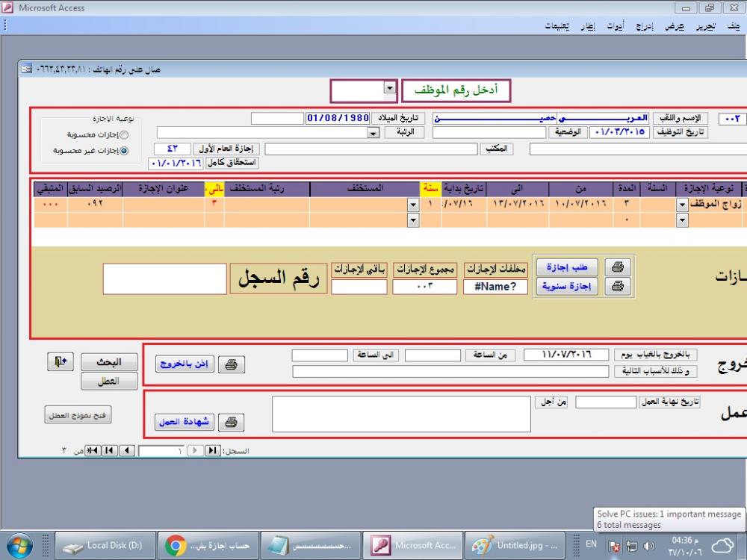Click the #Name? مخلفات الإجازات field

495,287
